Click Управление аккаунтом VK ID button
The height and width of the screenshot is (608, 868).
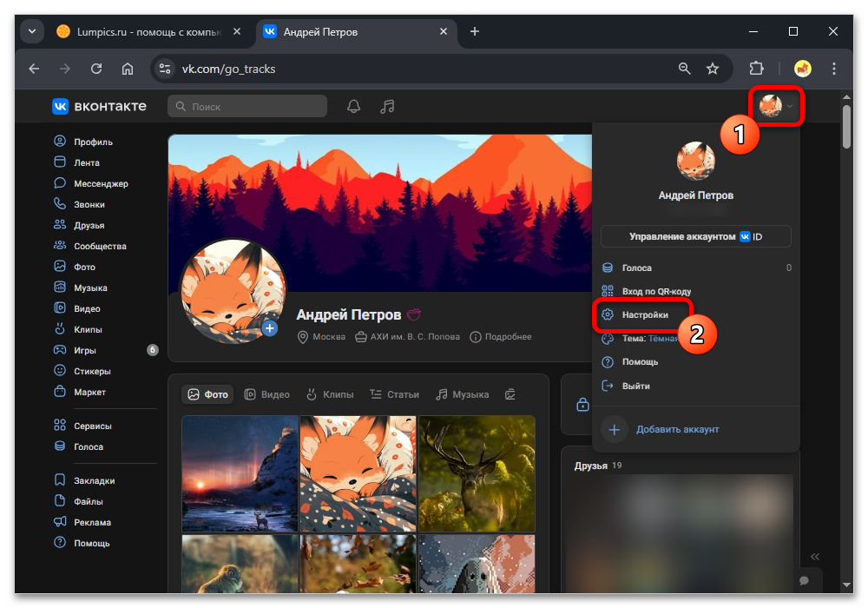696,236
